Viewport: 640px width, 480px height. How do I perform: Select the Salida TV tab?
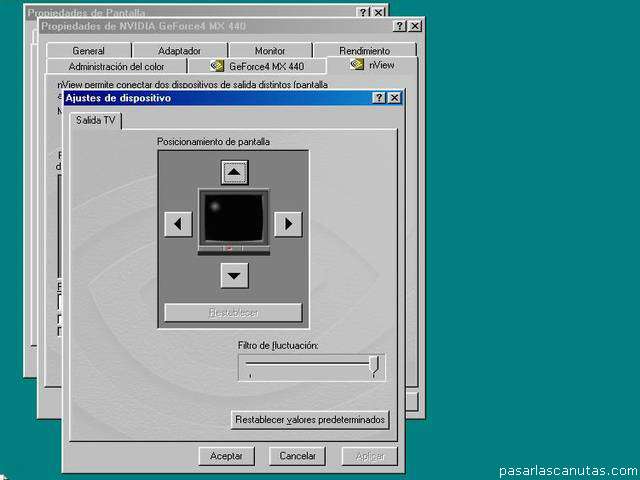[96, 120]
